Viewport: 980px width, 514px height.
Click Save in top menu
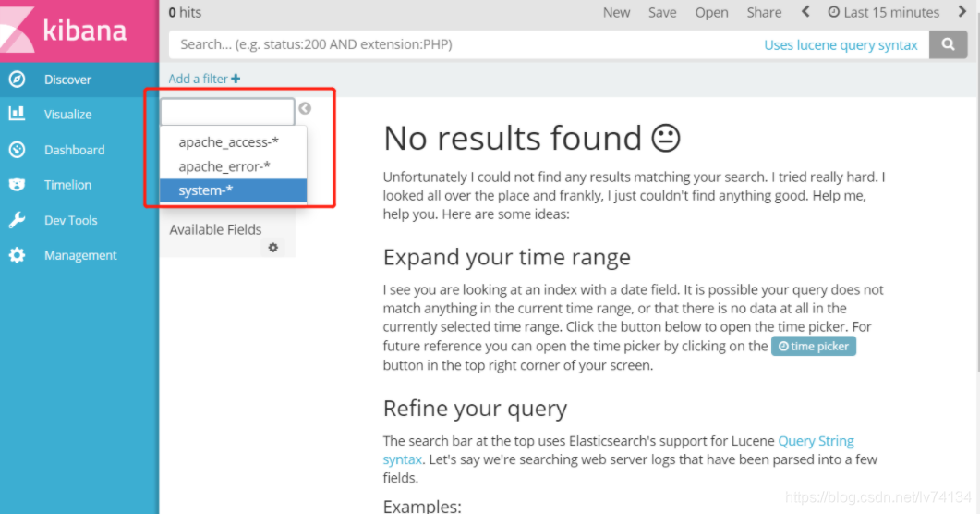662,13
